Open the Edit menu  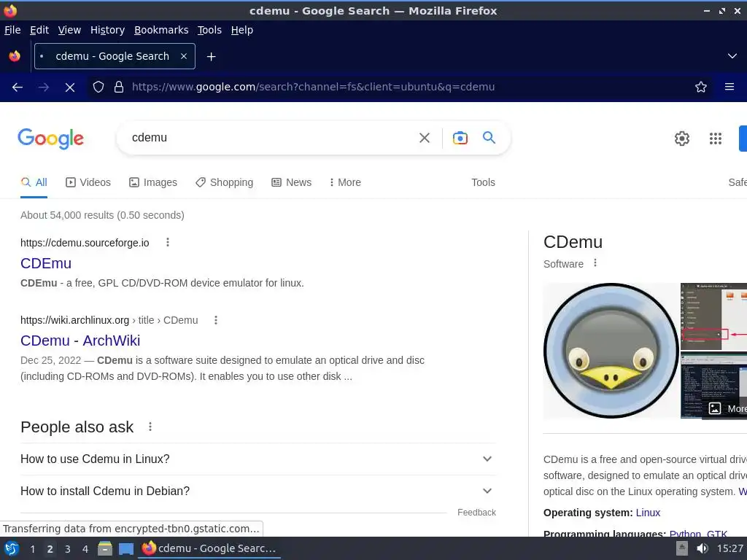point(39,30)
